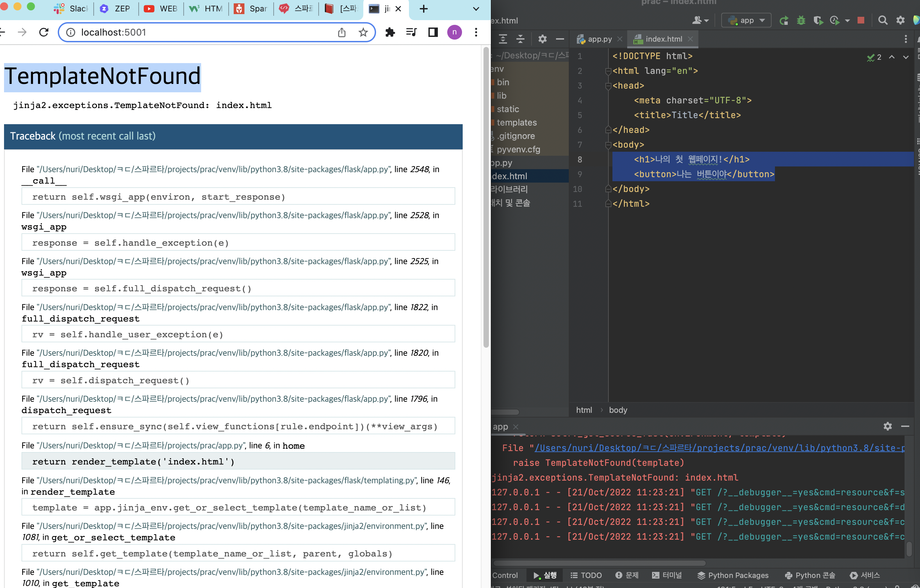The image size is (920, 588).
Task: Select the static folder in project tree
Action: click(x=507, y=109)
